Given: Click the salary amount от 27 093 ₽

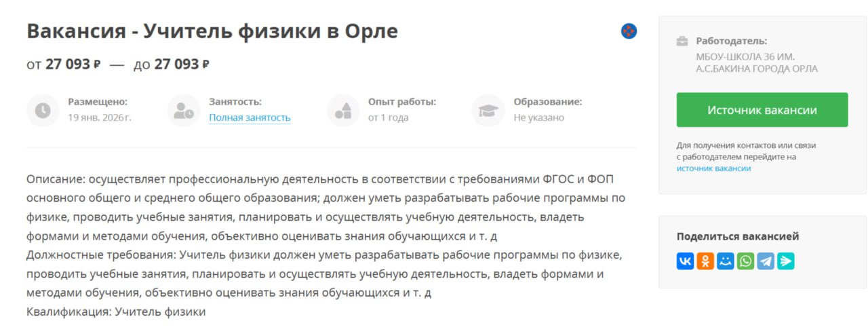Looking at the screenshot, I should point(64,64).
